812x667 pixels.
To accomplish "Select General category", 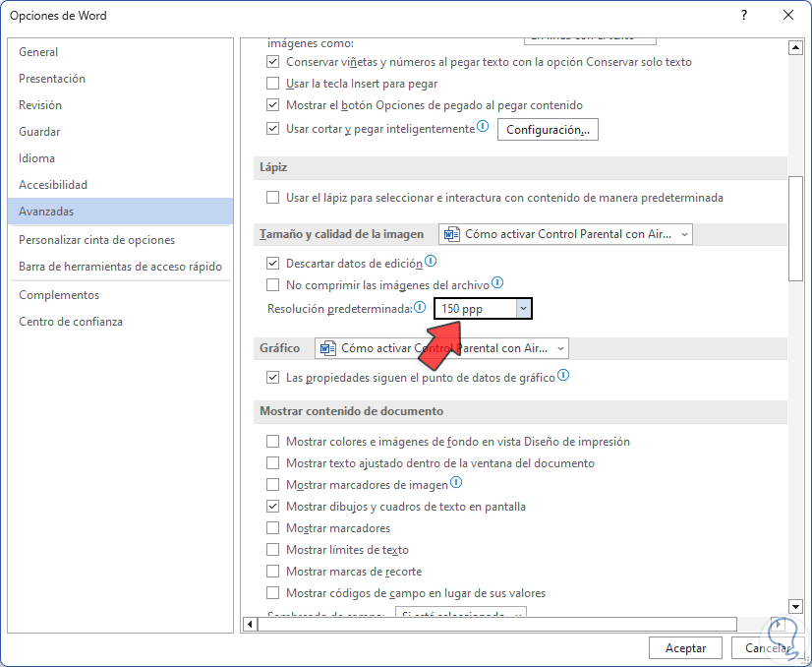I will click(x=121, y=52).
